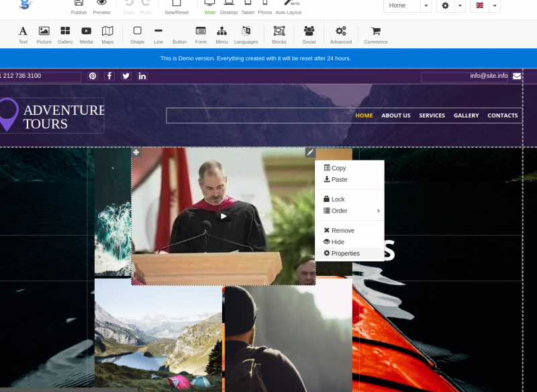Click the Home page name field
This screenshot has width=537, height=392.
click(x=402, y=5)
